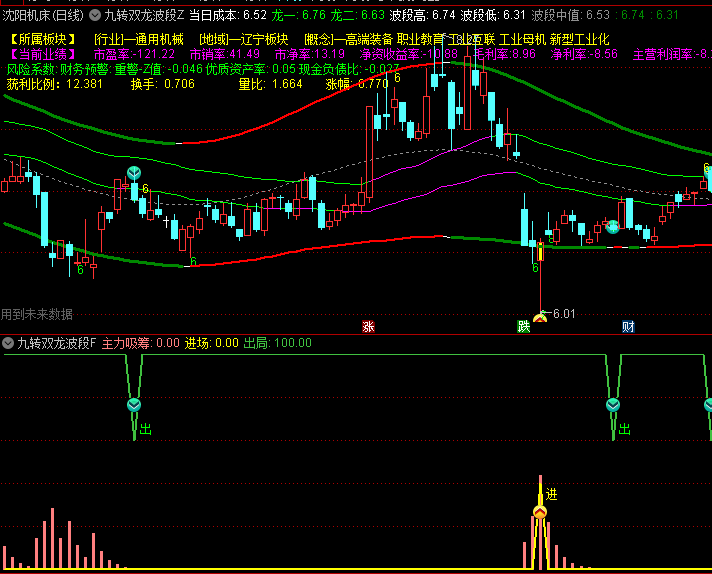This screenshot has width=712, height=574.
Task: Click the 市净率:13.19 value
Action: pos(310,54)
